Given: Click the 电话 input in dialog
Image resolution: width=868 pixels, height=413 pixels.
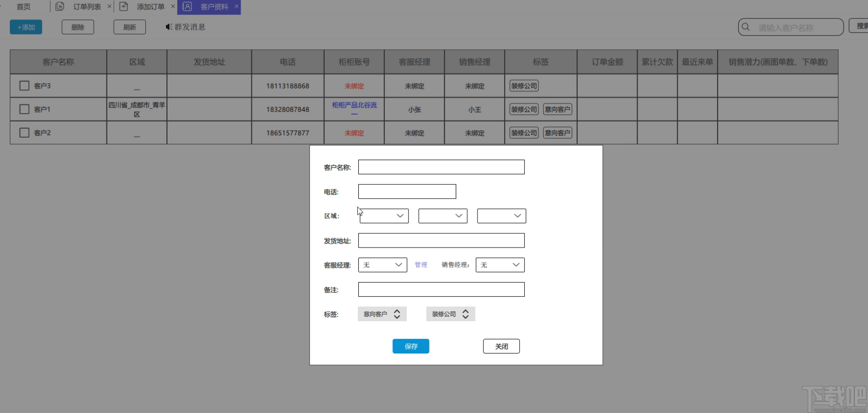Looking at the screenshot, I should (407, 191).
